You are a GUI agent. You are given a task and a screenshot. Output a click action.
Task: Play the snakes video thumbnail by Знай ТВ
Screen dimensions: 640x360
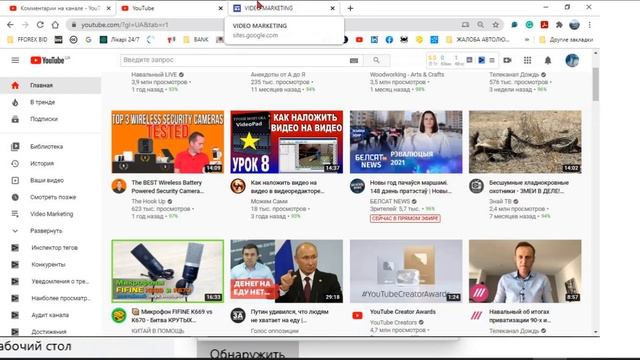(525, 142)
